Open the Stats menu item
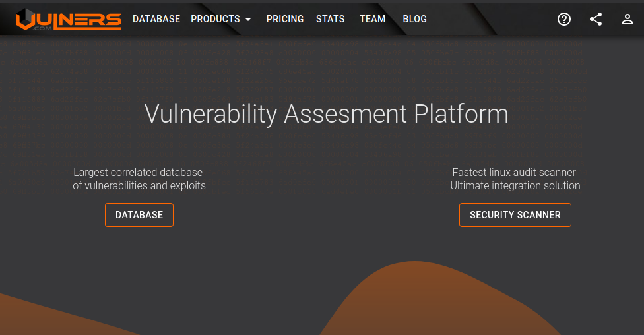 click(x=330, y=19)
